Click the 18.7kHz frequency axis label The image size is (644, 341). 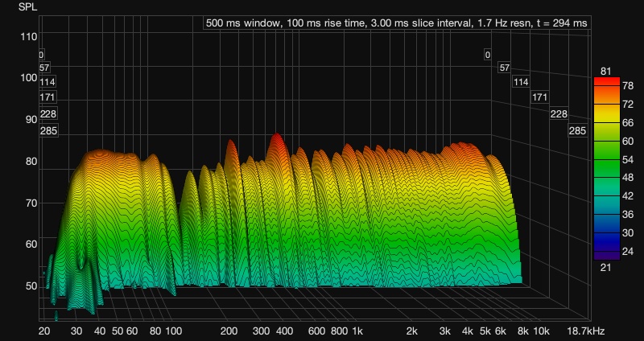pos(586,331)
